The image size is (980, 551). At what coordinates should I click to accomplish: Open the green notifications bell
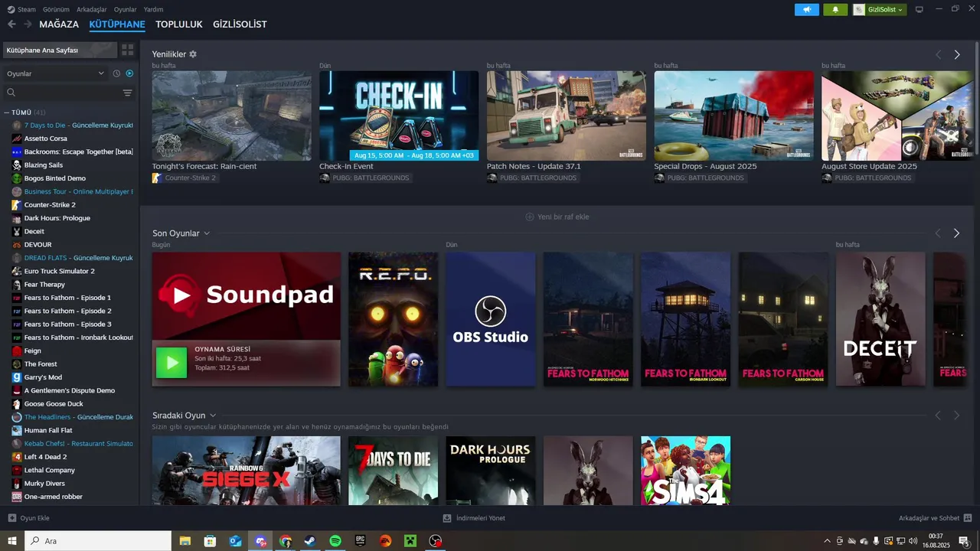(835, 9)
